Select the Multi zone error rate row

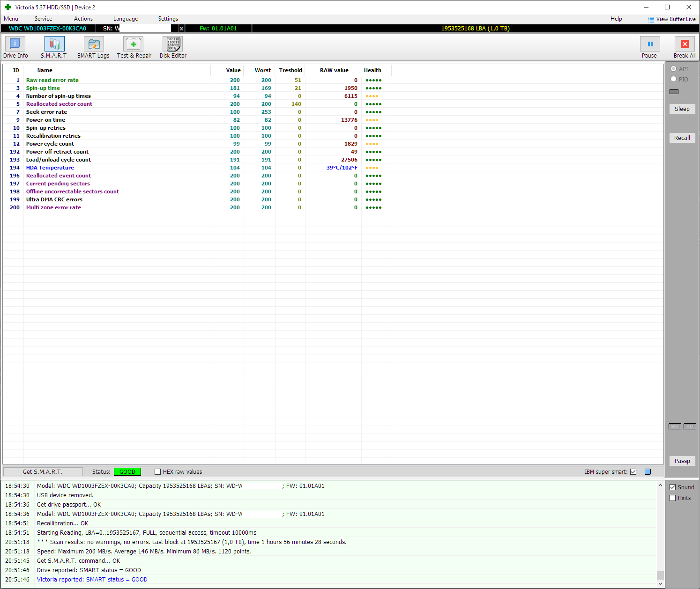click(333, 207)
